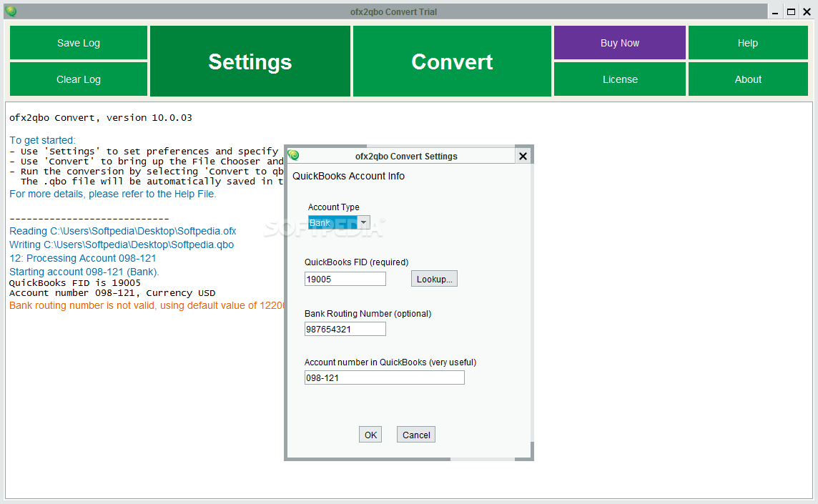
Task: Click the 'QuickBooks Account Info' heading
Action: [348, 177]
